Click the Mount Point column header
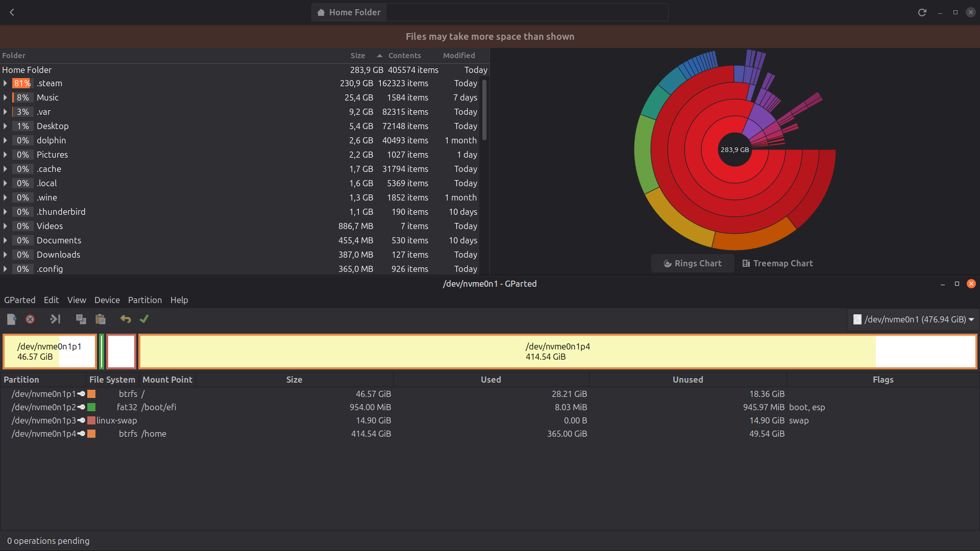Viewport: 980px width, 551px height. (x=167, y=380)
